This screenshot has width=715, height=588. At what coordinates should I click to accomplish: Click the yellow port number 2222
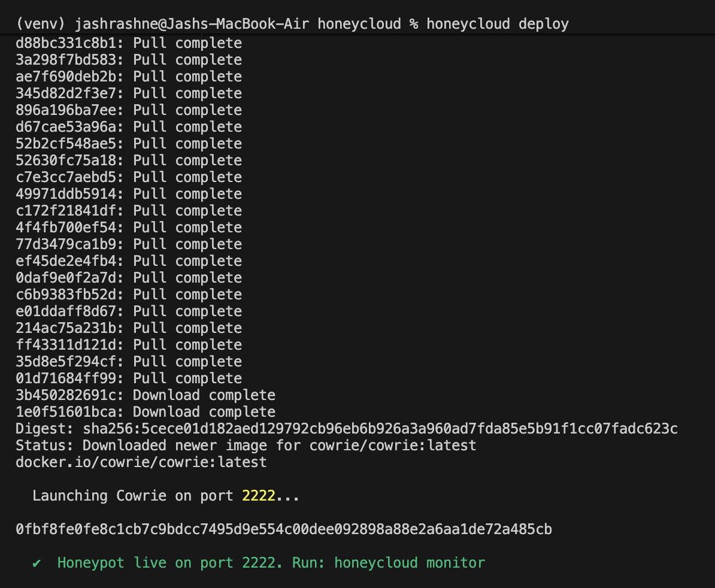(x=259, y=495)
